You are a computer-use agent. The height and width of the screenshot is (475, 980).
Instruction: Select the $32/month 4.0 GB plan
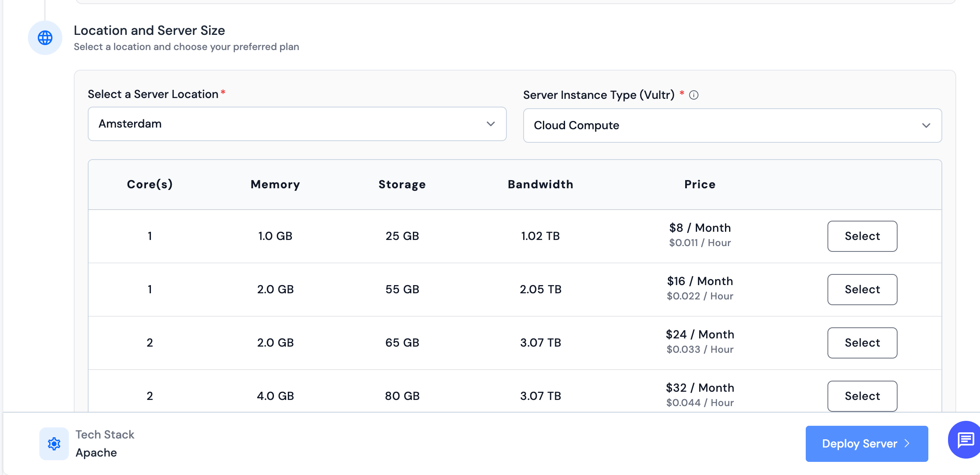coord(862,396)
